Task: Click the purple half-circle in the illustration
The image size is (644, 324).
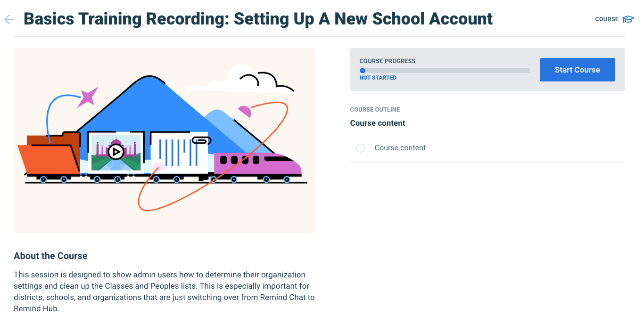Action: point(245,112)
